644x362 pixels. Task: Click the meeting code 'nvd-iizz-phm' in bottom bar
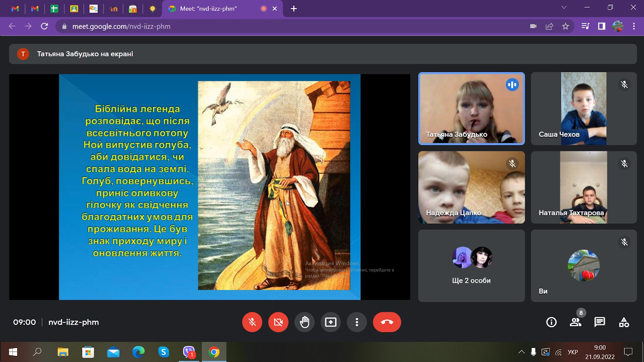coord(74,322)
